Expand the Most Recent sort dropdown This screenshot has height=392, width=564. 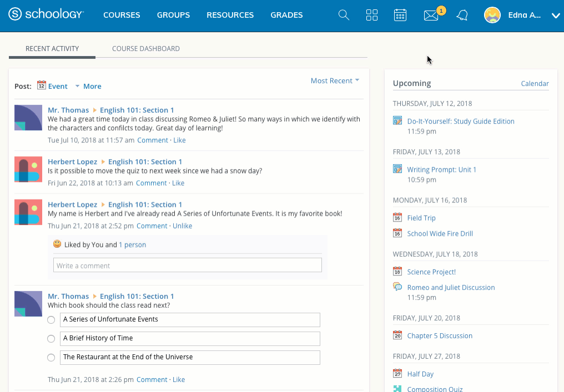[335, 81]
